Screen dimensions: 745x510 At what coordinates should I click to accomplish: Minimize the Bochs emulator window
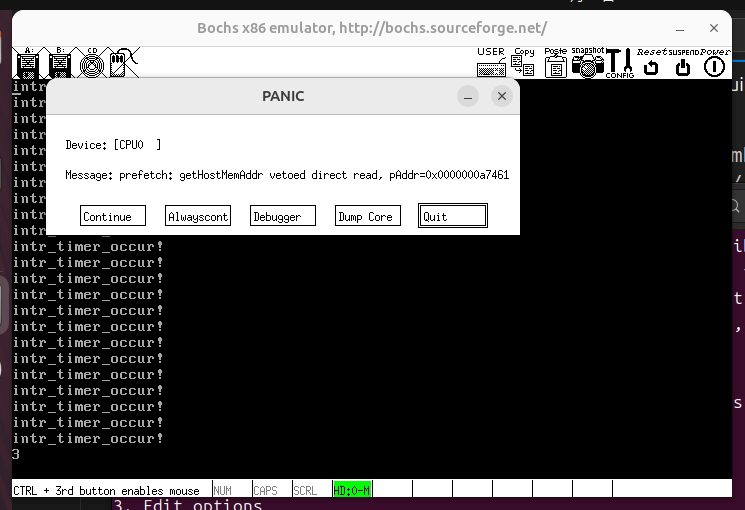click(680, 29)
